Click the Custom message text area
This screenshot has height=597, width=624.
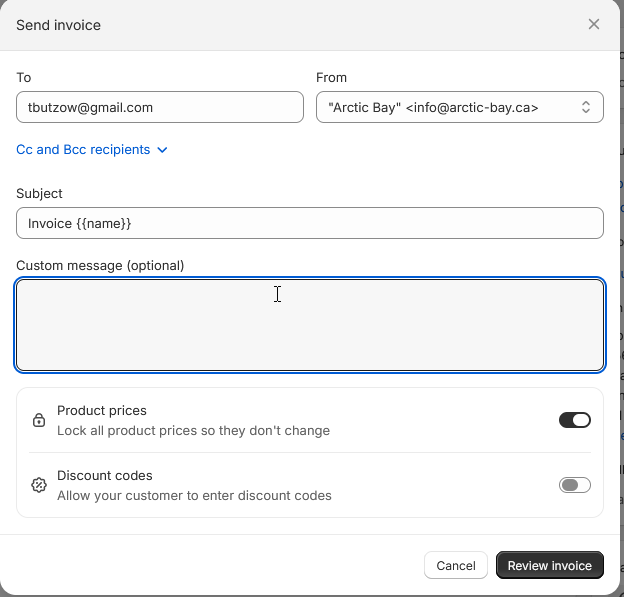310,325
